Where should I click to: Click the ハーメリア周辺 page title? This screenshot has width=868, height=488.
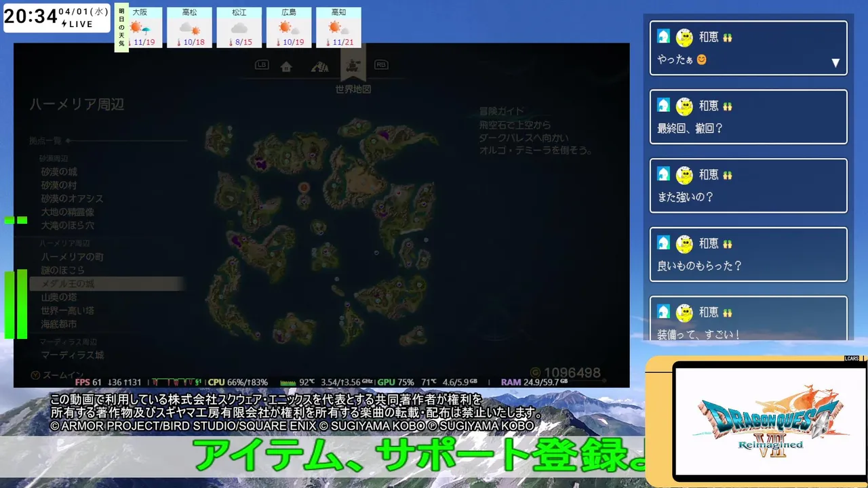(77, 104)
